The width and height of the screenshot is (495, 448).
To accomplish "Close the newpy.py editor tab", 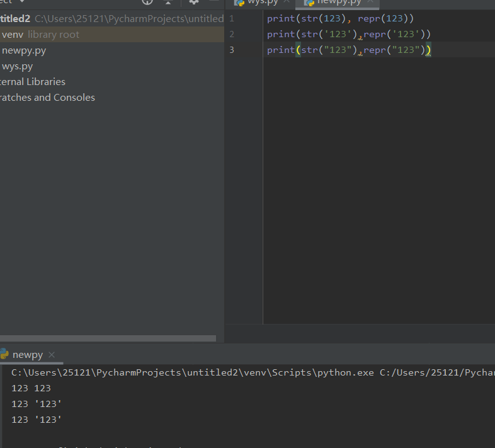I will point(370,2).
